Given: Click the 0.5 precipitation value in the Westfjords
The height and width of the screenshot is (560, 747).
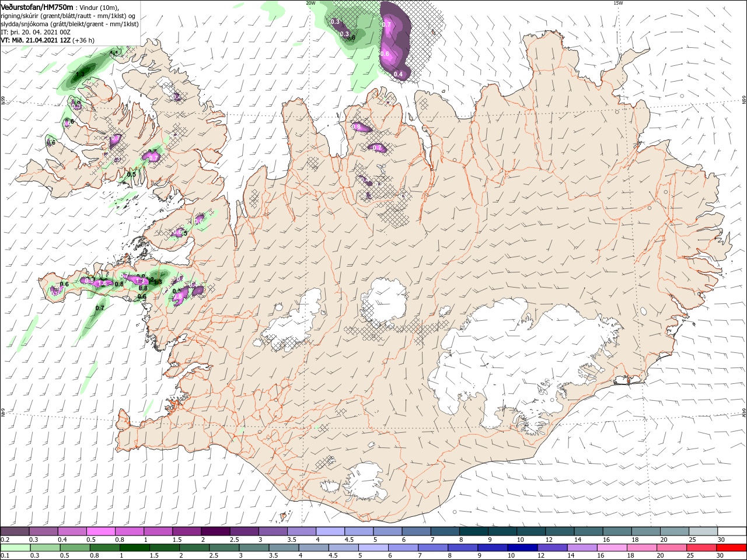Looking at the screenshot, I should coord(131,174).
